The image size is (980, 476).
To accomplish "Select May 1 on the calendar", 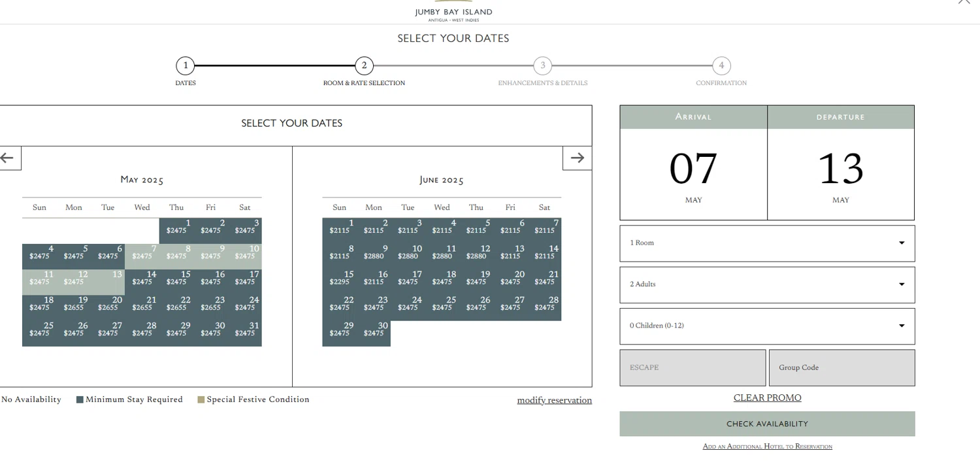I will click(176, 231).
